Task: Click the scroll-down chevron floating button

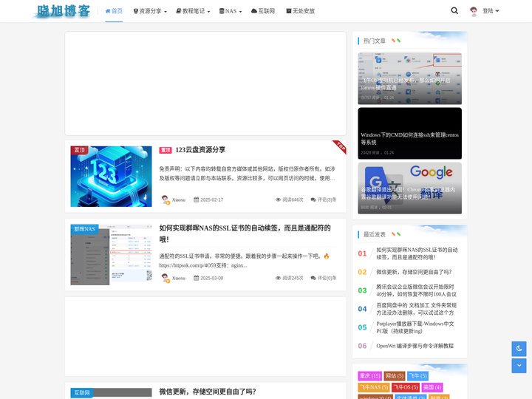Action: 519,366
